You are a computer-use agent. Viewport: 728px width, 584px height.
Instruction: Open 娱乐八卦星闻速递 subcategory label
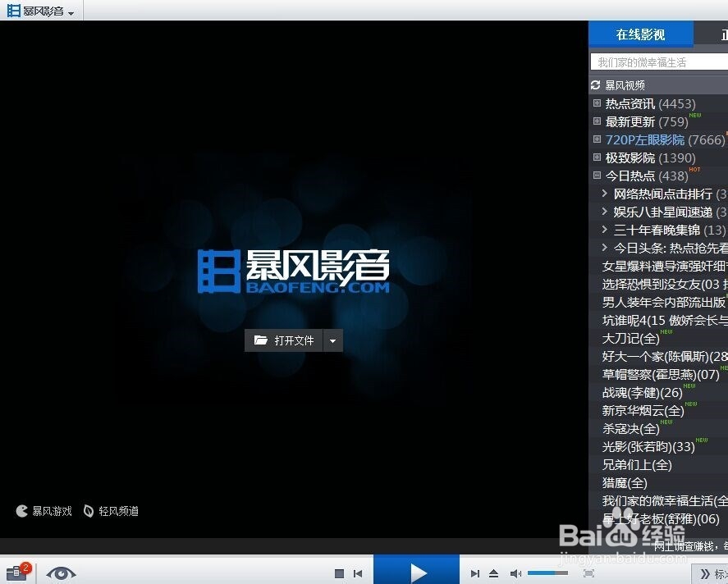click(x=662, y=212)
